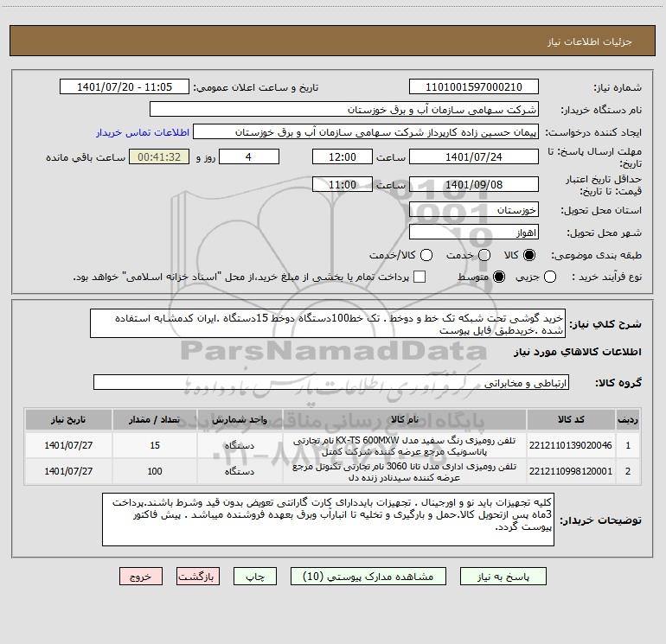Viewport: 666px width, 644px height.
Task: Click the need date 1401/07/27 in row 1
Action: click(68, 445)
